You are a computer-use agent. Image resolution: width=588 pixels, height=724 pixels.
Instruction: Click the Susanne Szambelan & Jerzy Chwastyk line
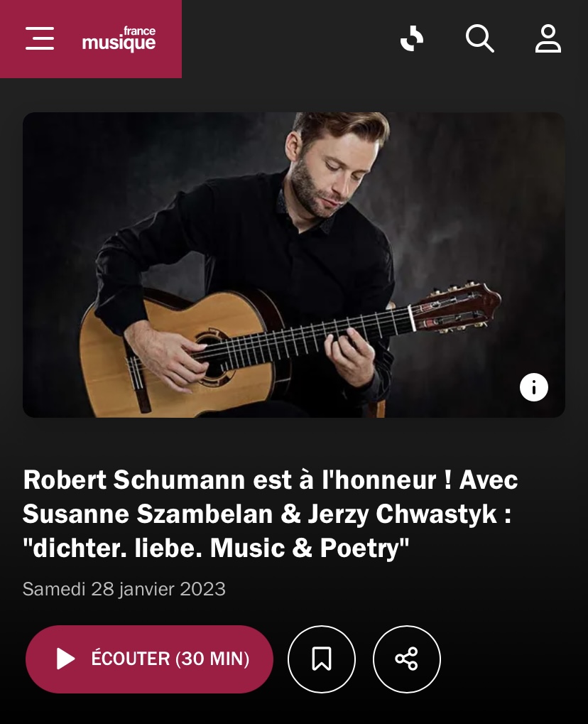[267, 514]
